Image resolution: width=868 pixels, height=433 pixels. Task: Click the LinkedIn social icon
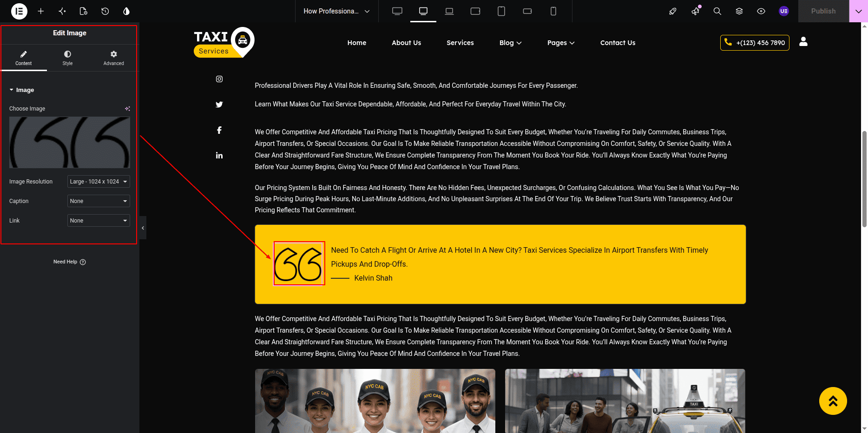[x=219, y=155]
